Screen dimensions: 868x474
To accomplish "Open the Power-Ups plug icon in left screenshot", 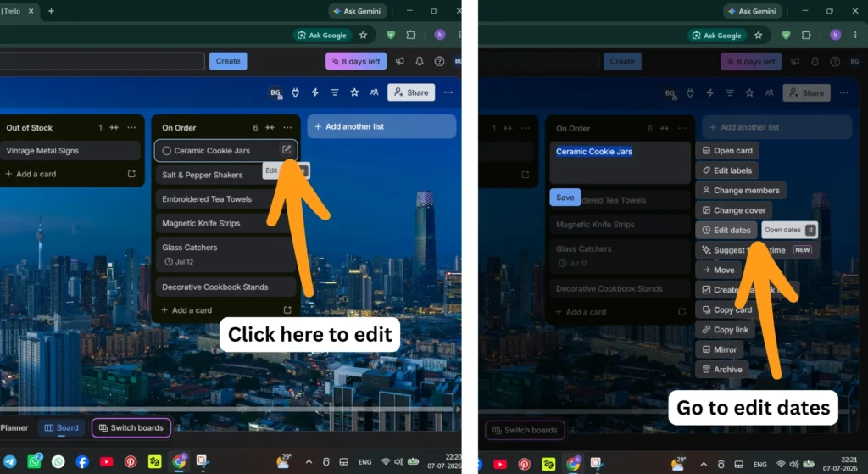I will point(295,92).
